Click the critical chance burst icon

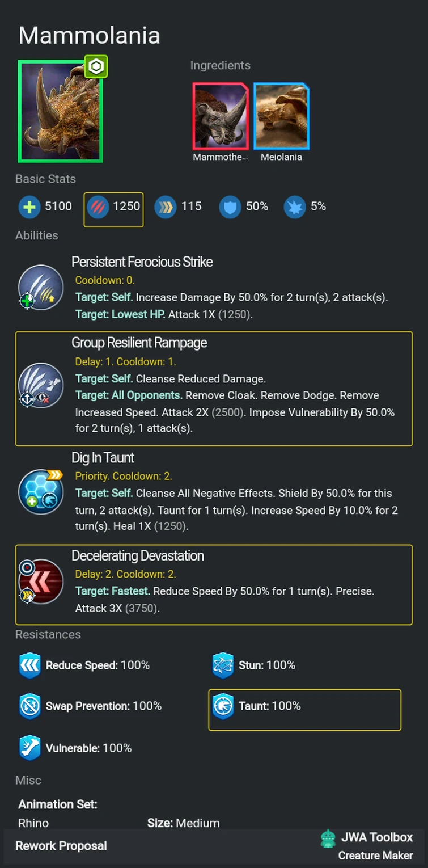(295, 207)
